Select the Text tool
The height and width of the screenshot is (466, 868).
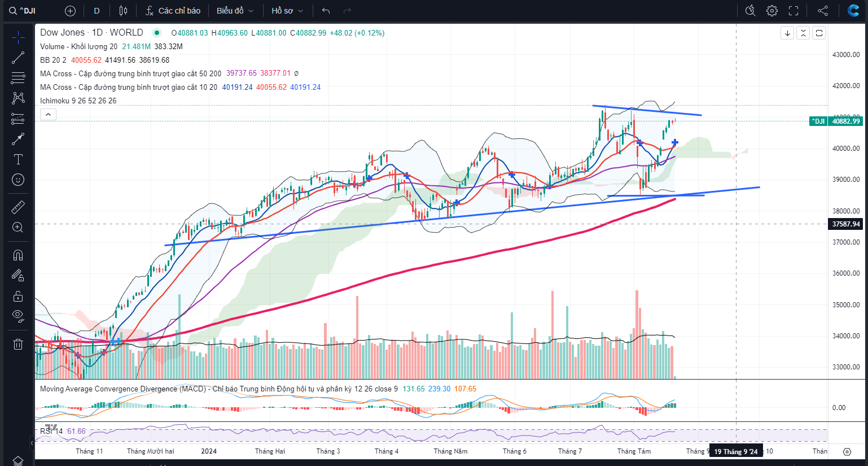(18, 159)
